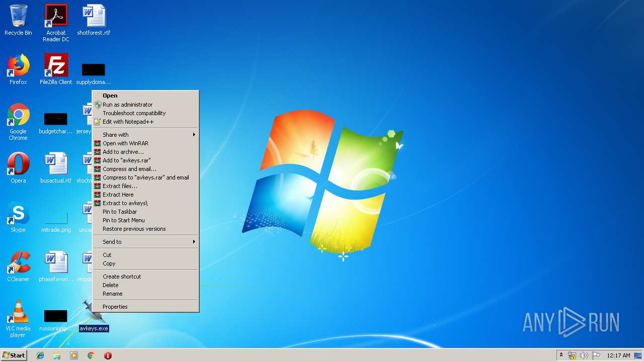
Task: Open Windows Media Player from the taskbar
Action: (x=74, y=355)
